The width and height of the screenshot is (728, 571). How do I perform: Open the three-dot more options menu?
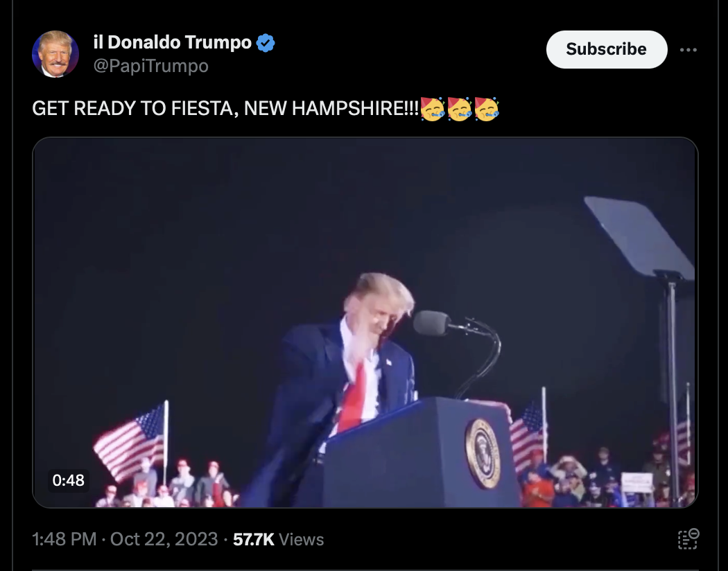(x=688, y=50)
